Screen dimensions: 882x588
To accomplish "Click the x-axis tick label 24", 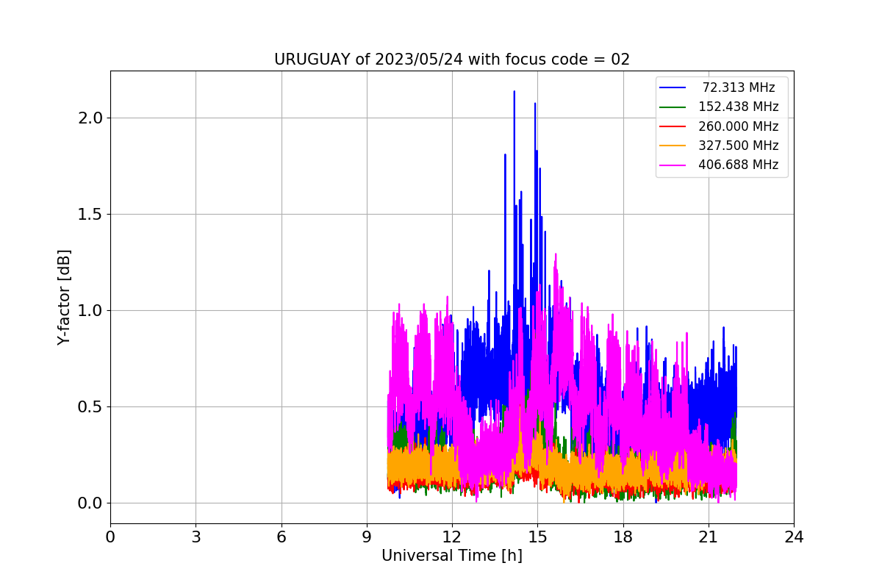I will [x=794, y=537].
